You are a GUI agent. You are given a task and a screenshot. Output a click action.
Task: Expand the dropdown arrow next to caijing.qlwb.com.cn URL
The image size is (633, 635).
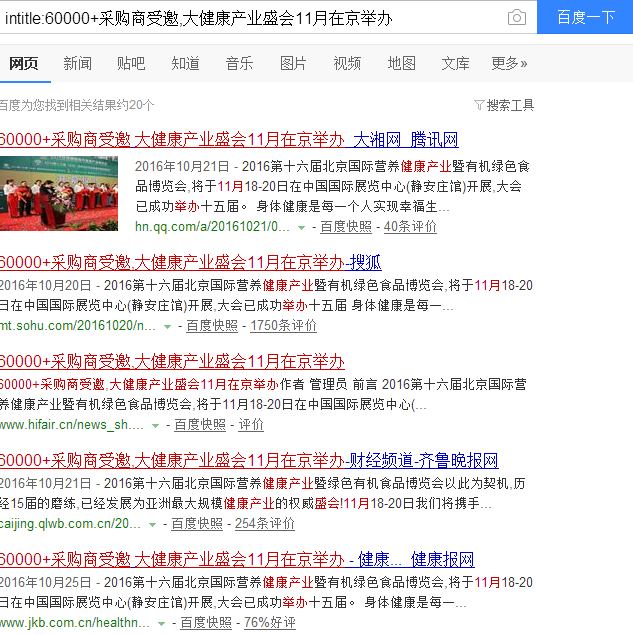152,525
